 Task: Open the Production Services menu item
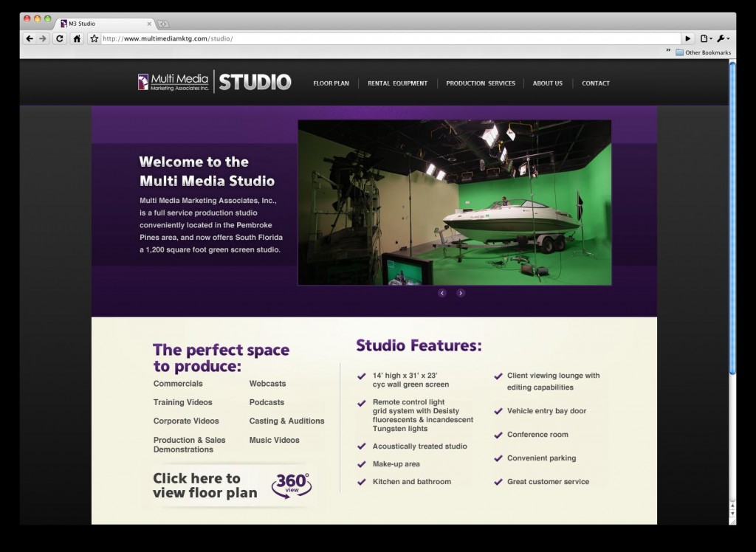pyautogui.click(x=481, y=83)
